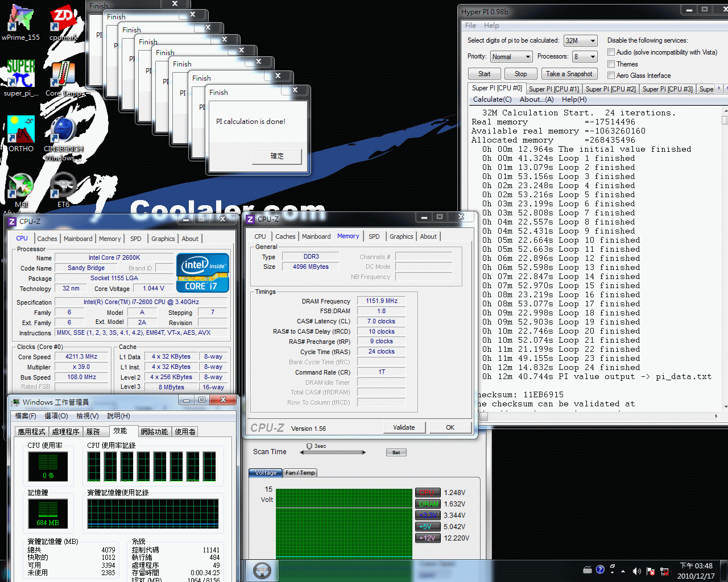Open the 網路功能 tab in Task Manager
Viewport: 728px width, 582px height.
(154, 432)
